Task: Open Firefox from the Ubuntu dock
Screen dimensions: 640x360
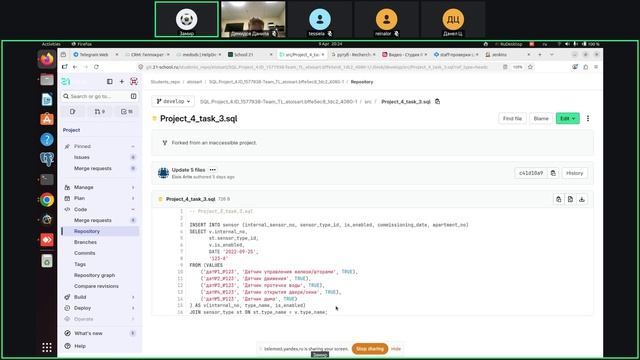Action: [47, 60]
